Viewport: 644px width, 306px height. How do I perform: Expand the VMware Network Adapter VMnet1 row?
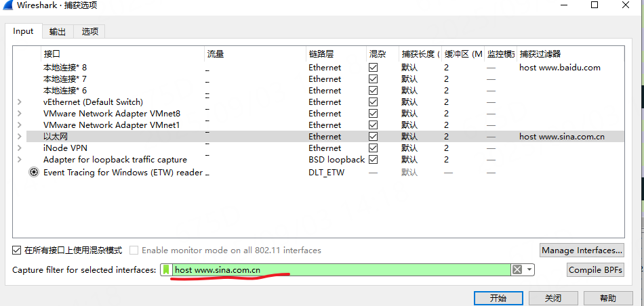pyautogui.click(x=19, y=125)
